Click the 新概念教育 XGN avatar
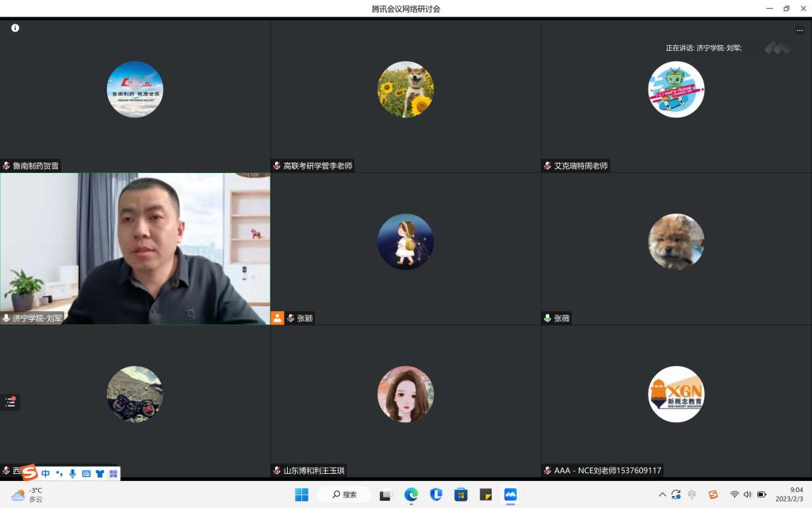Viewport: 812px width, 508px height. [676, 394]
